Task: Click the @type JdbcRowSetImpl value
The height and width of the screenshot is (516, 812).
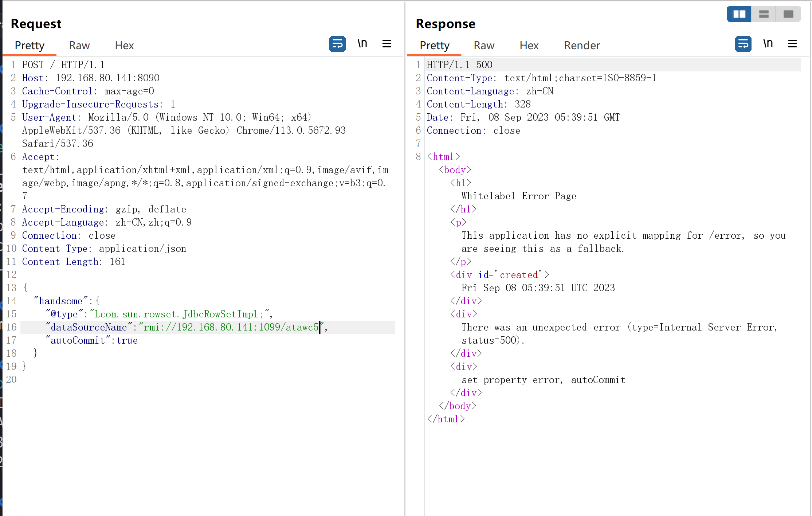Action: tap(179, 314)
